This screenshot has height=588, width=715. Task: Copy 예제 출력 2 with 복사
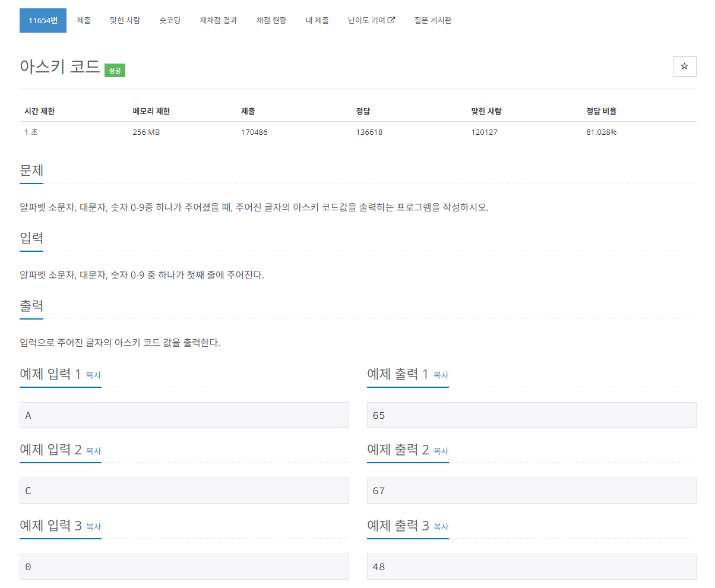[x=441, y=451]
